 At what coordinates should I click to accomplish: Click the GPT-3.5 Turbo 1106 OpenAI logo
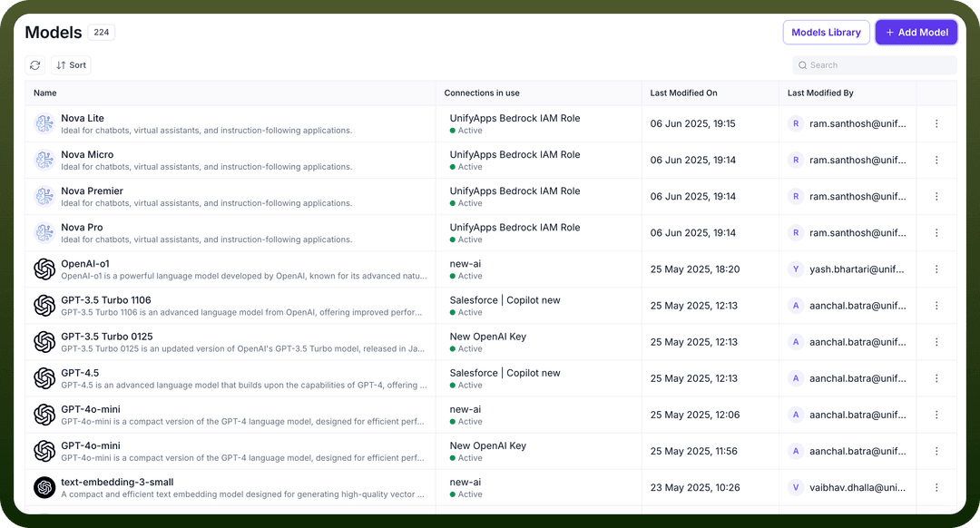44,306
